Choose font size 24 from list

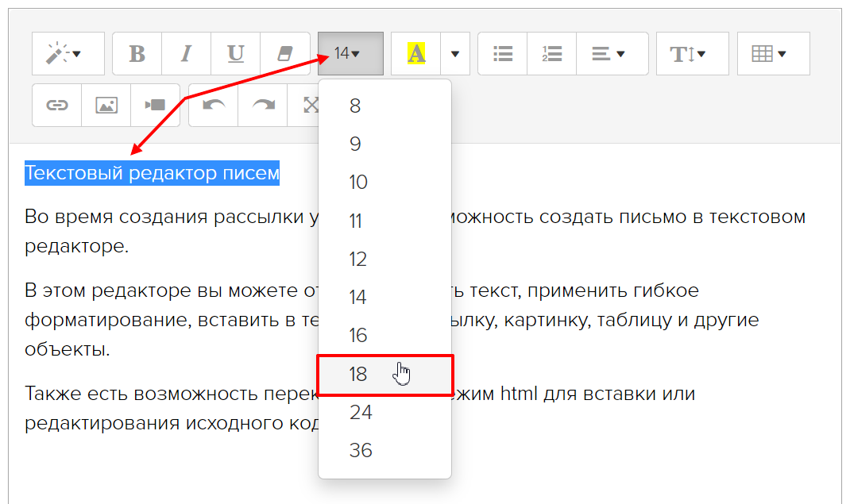[x=361, y=412]
